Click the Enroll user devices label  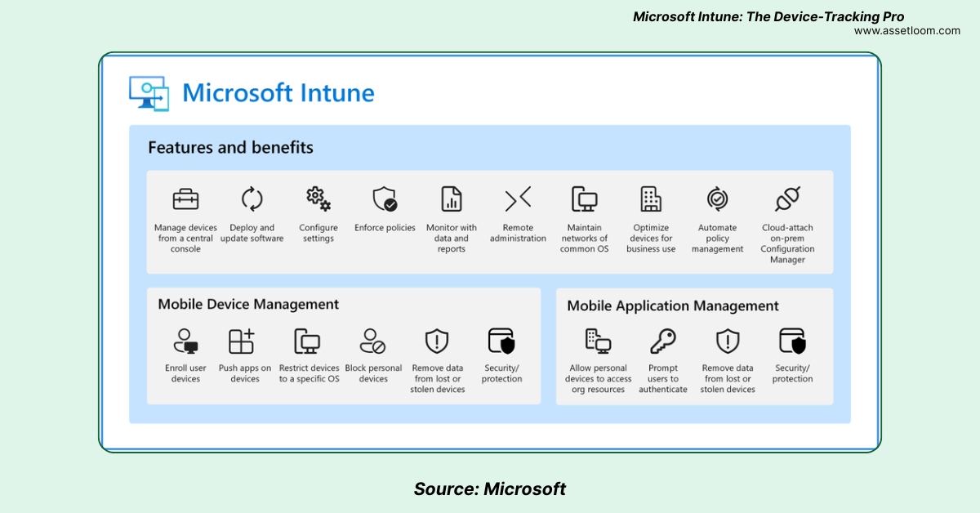click(x=185, y=373)
